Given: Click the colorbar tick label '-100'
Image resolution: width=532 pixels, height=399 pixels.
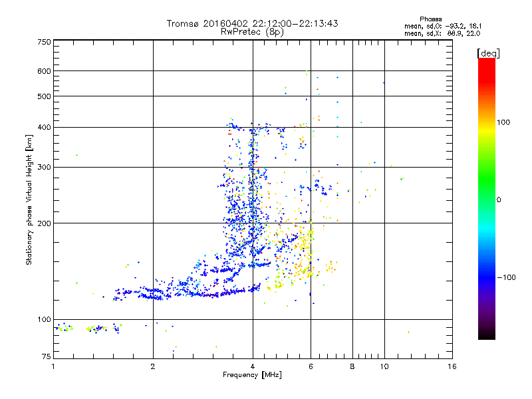Looking at the screenshot, I should pyautogui.click(x=506, y=277).
